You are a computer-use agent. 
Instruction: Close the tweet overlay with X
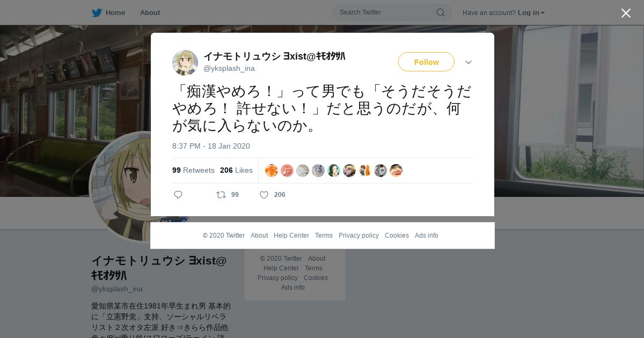626,13
